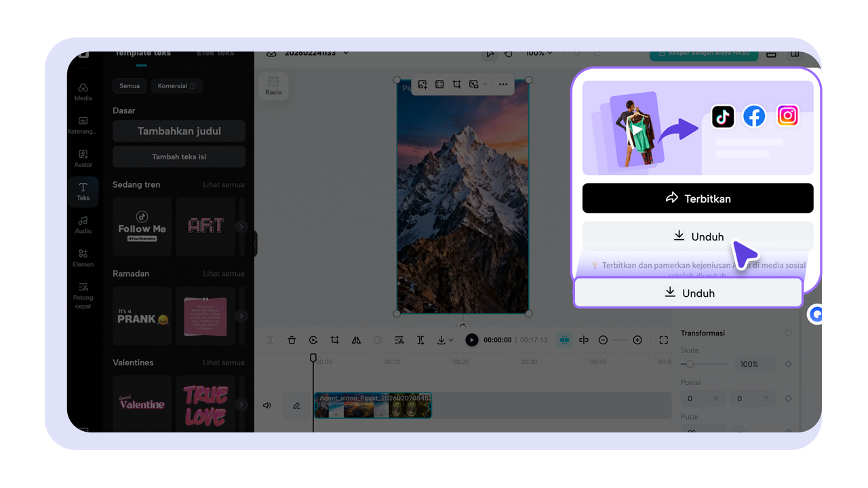Click the timeline playhead marker
The height and width of the screenshot is (488, 868).
pyautogui.click(x=313, y=357)
